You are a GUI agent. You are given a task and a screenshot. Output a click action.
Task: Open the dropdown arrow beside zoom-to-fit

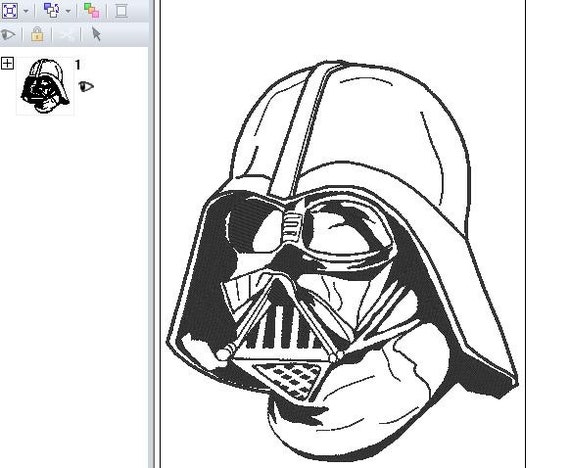pyautogui.click(x=26, y=11)
